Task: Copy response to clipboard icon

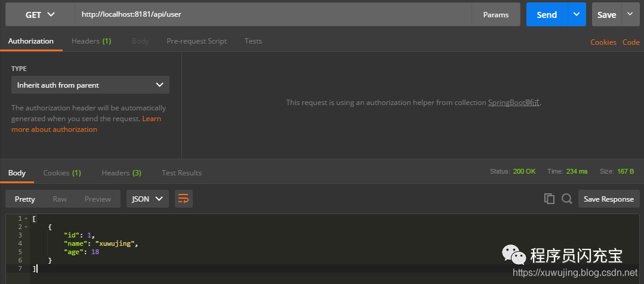Action: [549, 199]
